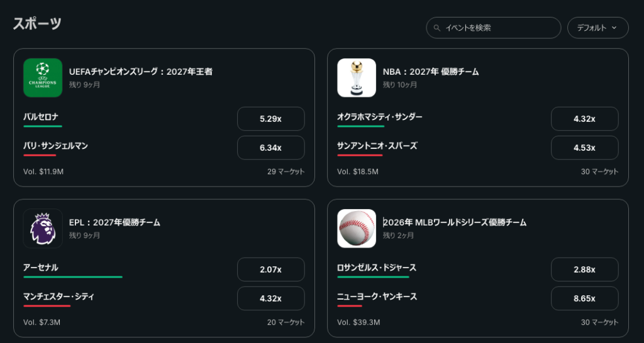Select バルセロナ odds 5.29x button
This screenshot has width=644, height=343.
[270, 119]
